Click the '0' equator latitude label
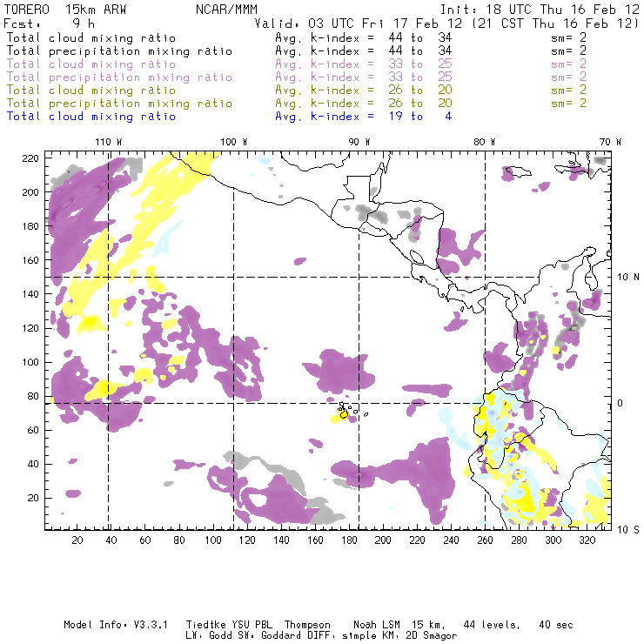The width and height of the screenshot is (644, 644). [x=621, y=403]
